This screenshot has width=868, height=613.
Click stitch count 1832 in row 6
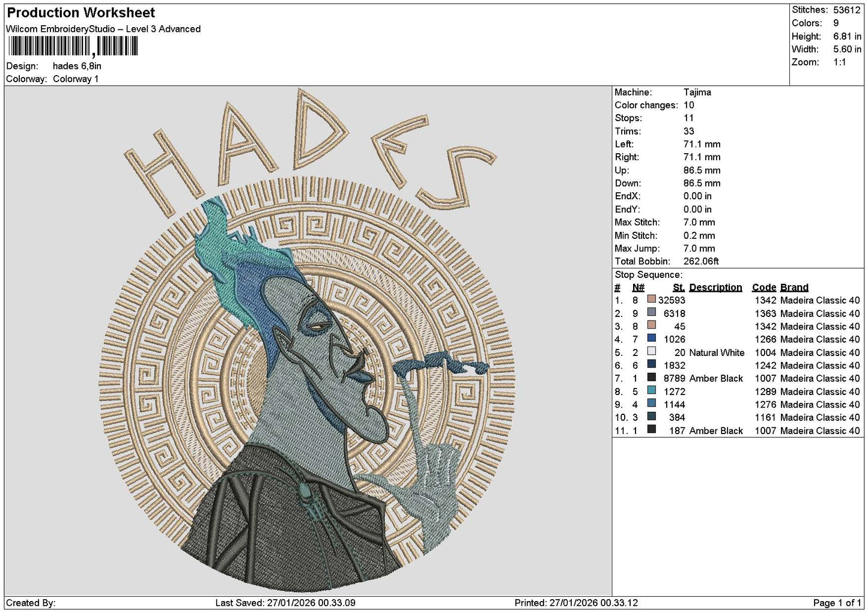point(675,365)
